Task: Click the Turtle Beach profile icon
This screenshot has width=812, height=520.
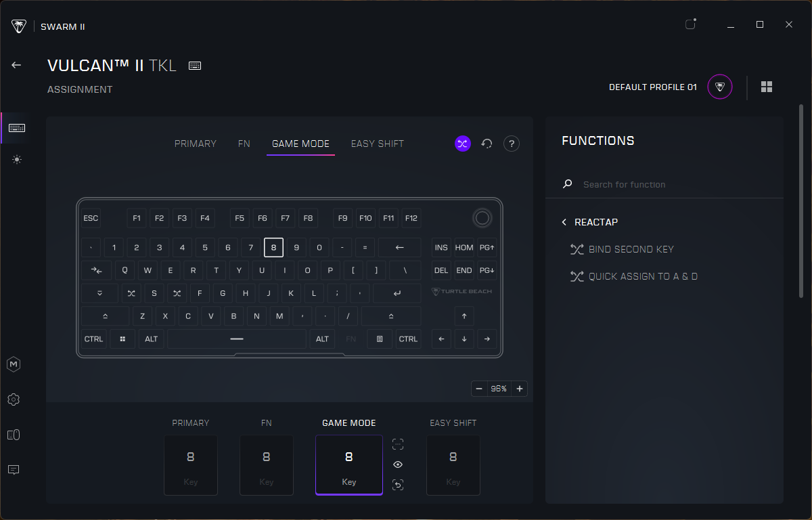Action: 720,87
